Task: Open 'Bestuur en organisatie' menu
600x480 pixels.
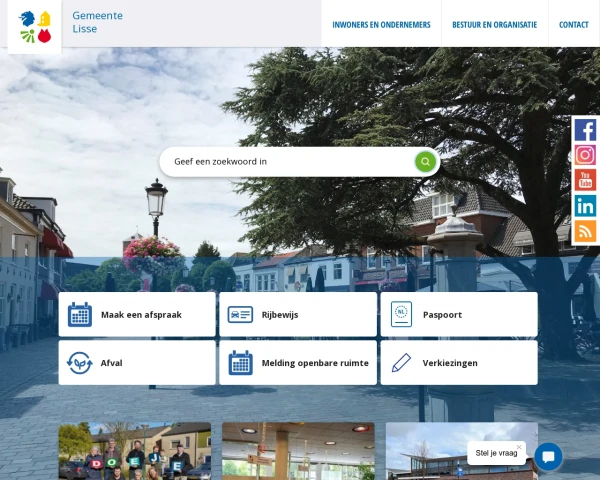Action: coord(494,25)
